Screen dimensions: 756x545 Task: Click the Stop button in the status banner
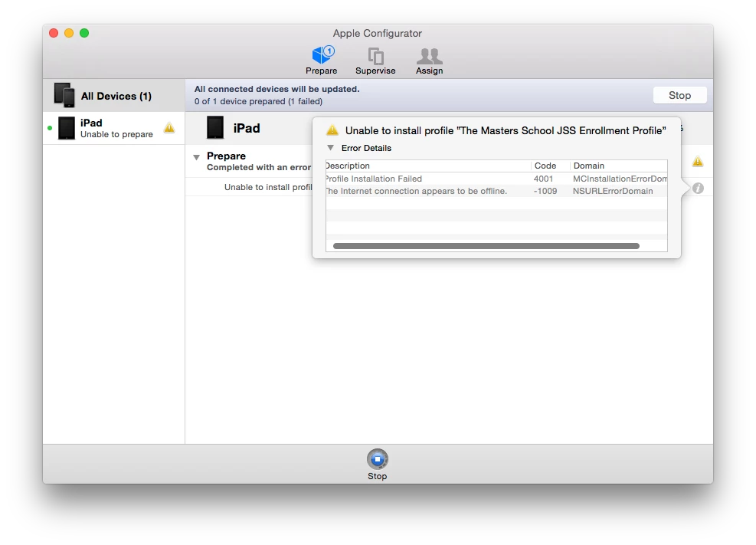tap(679, 95)
